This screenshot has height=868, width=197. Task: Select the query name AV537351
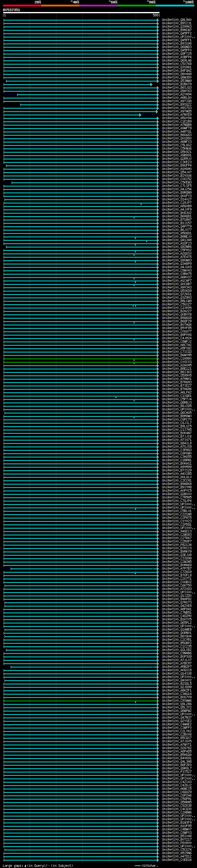coord(11,10)
